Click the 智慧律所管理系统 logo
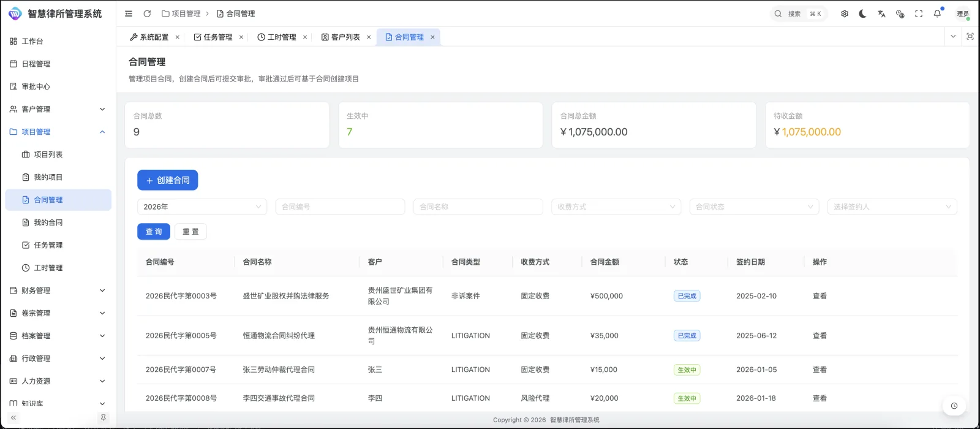 coord(55,13)
